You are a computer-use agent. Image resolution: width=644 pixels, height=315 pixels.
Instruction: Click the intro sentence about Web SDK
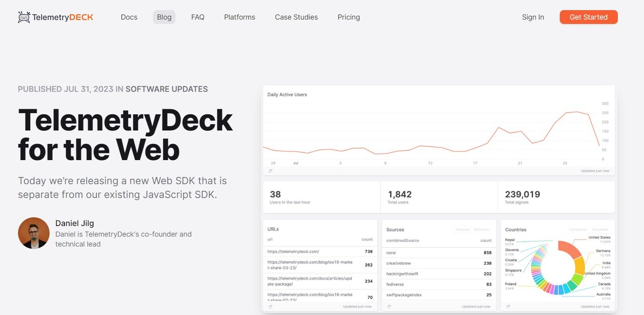point(122,188)
